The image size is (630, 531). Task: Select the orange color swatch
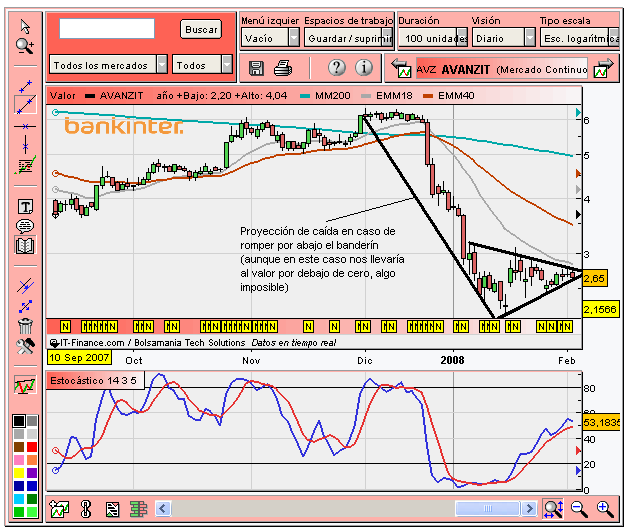(x=32, y=460)
